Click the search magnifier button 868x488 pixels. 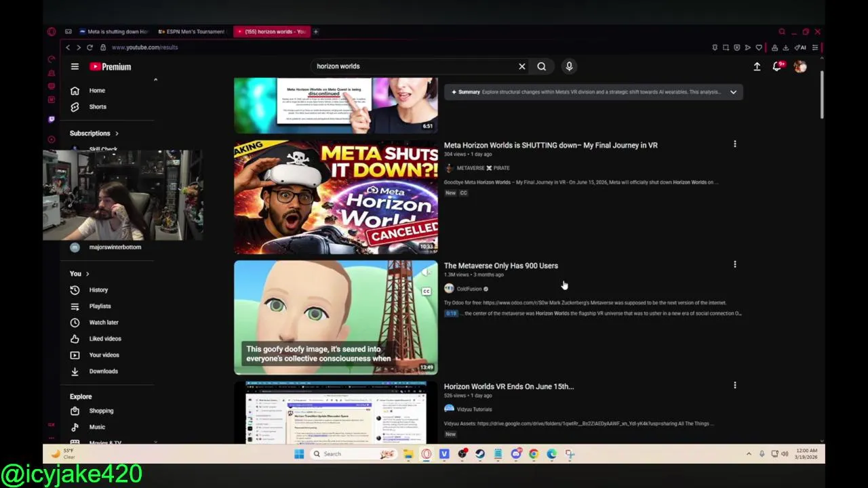542,66
